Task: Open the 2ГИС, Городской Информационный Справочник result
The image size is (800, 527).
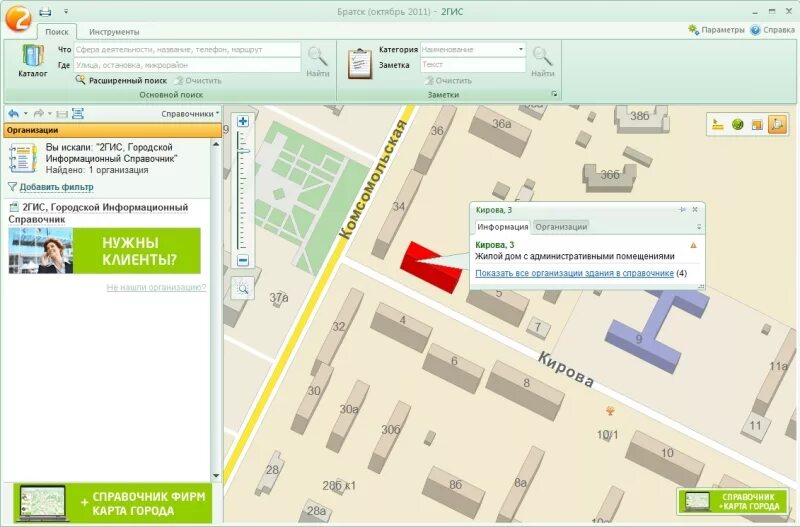Action: point(98,213)
